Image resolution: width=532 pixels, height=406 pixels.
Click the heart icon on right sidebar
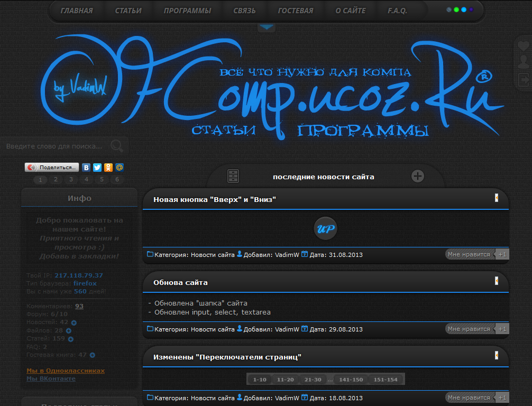click(523, 46)
